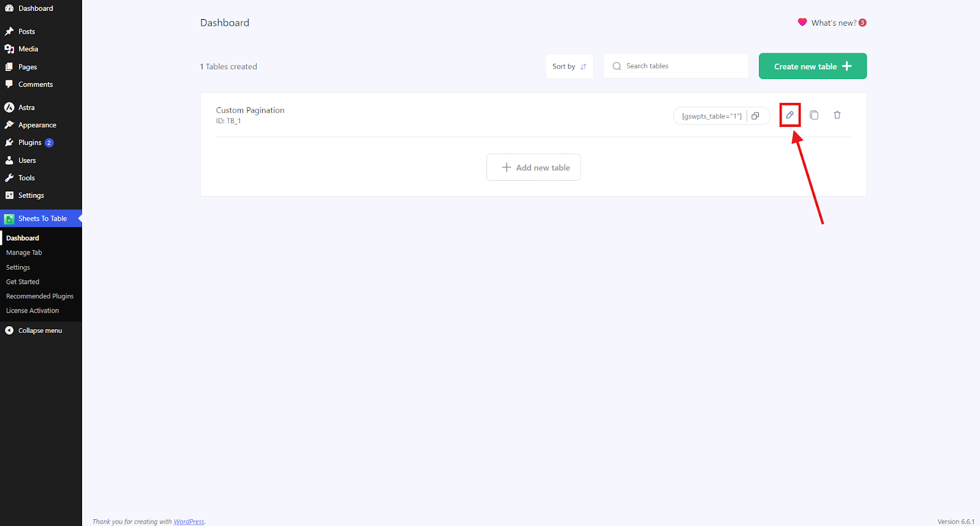Edit the Custom Pagination table with the pencil icon

pos(790,115)
